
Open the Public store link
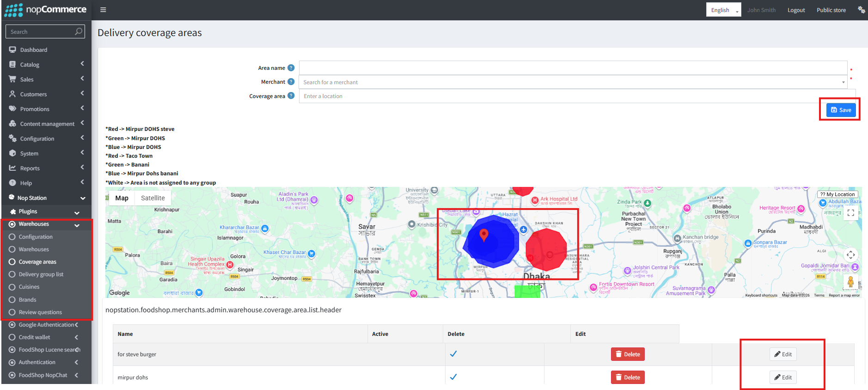(x=831, y=10)
